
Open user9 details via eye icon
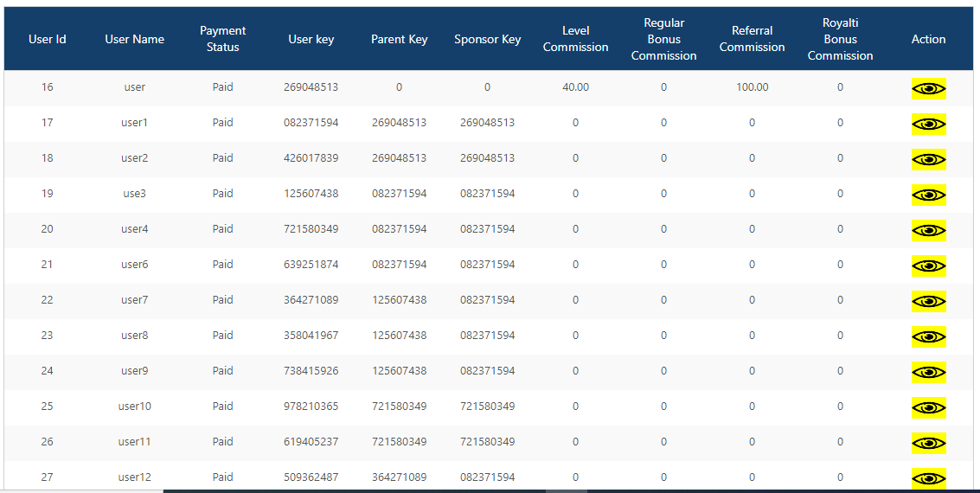coord(928,373)
